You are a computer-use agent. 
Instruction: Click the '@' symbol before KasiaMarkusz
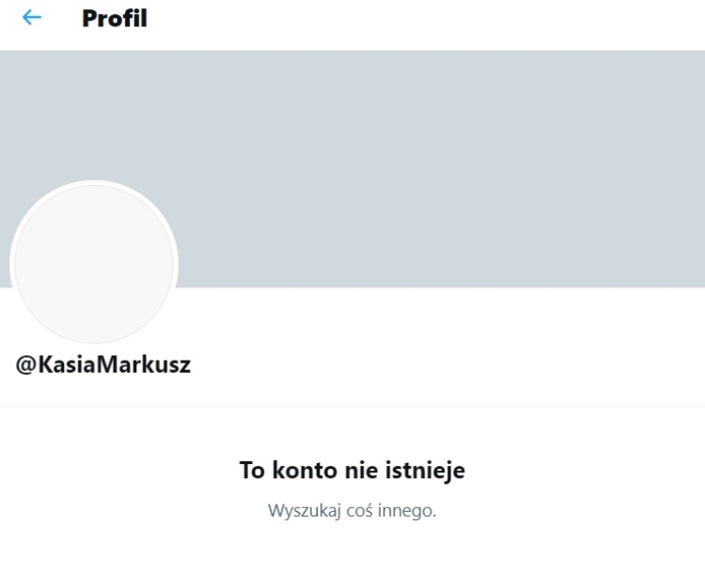pyautogui.click(x=26, y=364)
